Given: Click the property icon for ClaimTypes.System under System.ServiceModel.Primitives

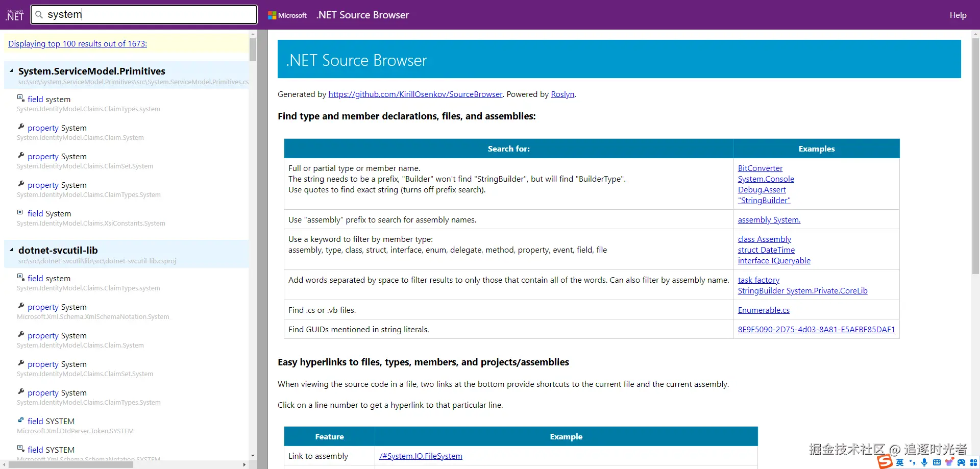Looking at the screenshot, I should 21,184.
